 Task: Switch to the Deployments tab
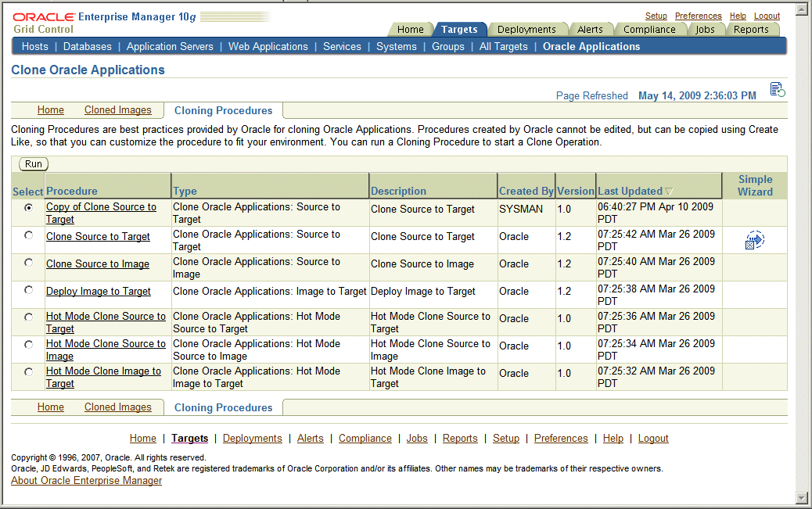[526, 30]
